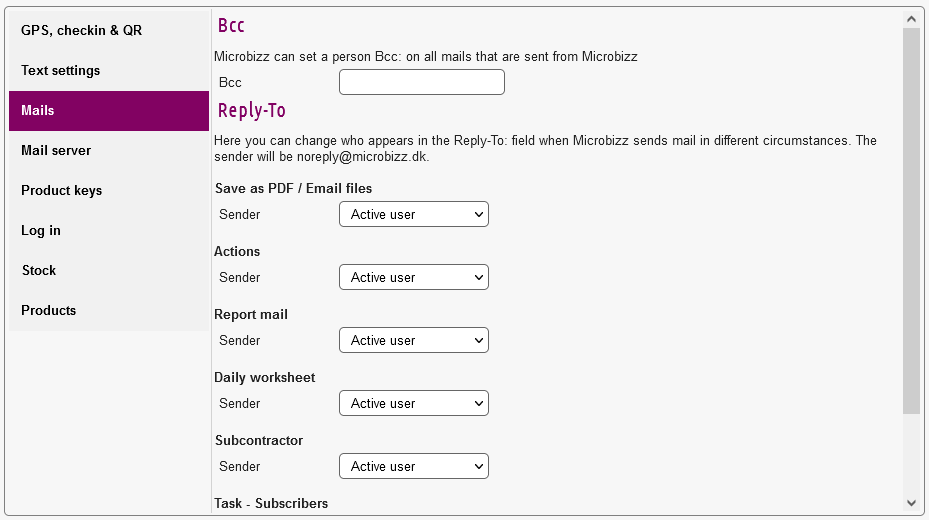929x520 pixels.
Task: Expand the Save as PDF sender dropdown
Action: pos(413,214)
